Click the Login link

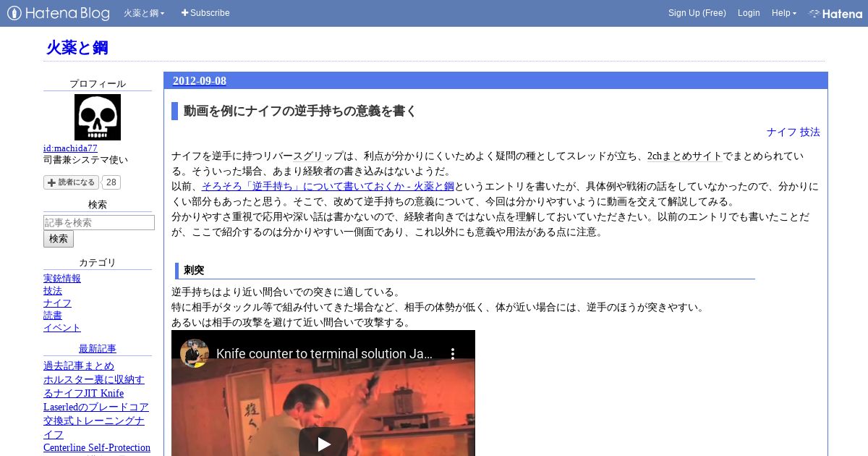[749, 13]
